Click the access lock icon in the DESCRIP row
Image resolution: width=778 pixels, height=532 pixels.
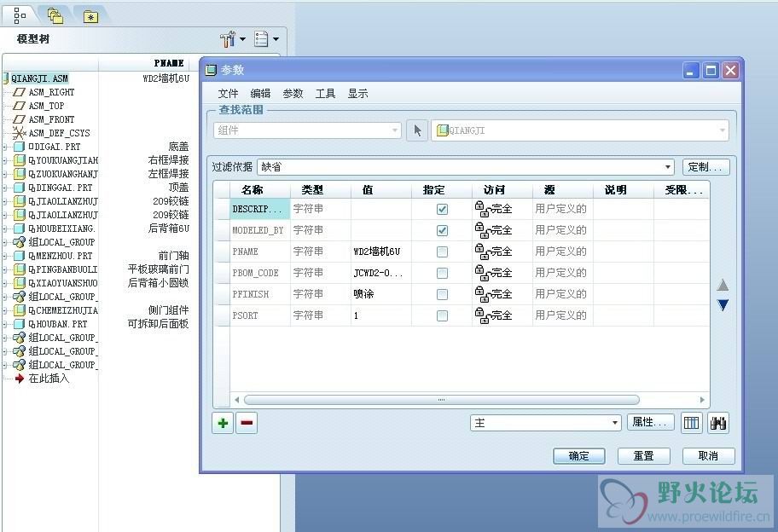pos(481,208)
